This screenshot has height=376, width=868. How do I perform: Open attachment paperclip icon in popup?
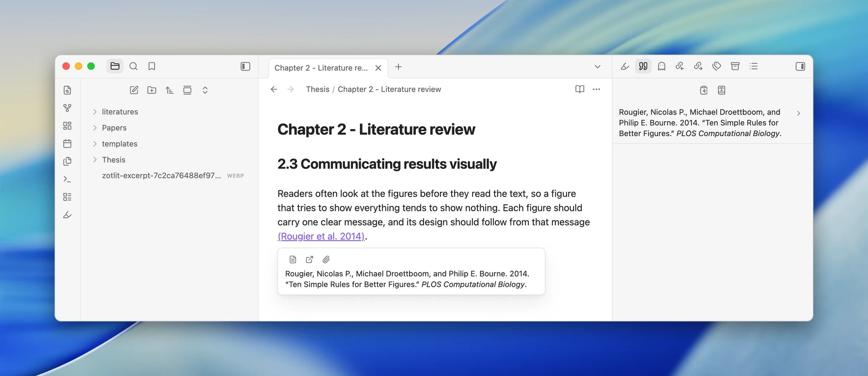tap(326, 259)
